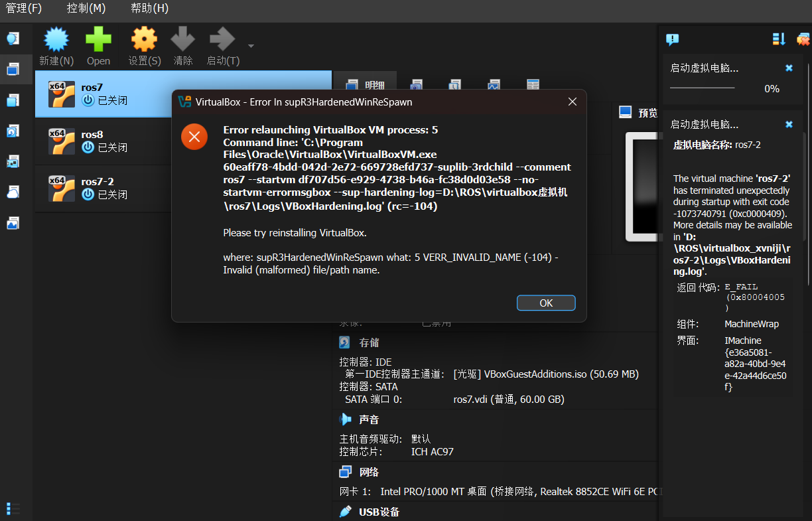The height and width of the screenshot is (521, 812).
Task: Click the red error icon in dialog
Action: tap(194, 137)
